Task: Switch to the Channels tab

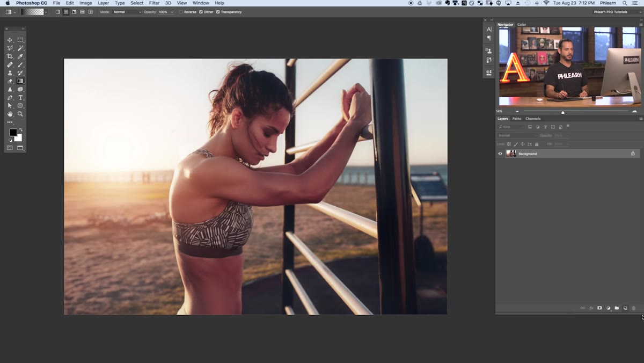Action: coord(533,119)
